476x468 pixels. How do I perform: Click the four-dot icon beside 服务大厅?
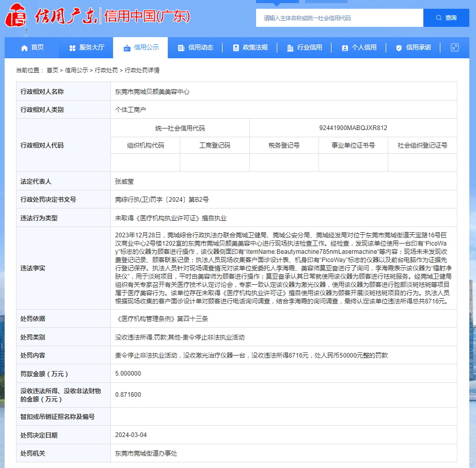pos(72,48)
